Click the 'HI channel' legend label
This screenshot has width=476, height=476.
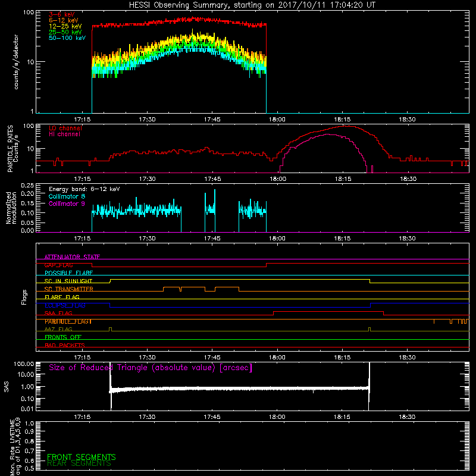point(64,134)
